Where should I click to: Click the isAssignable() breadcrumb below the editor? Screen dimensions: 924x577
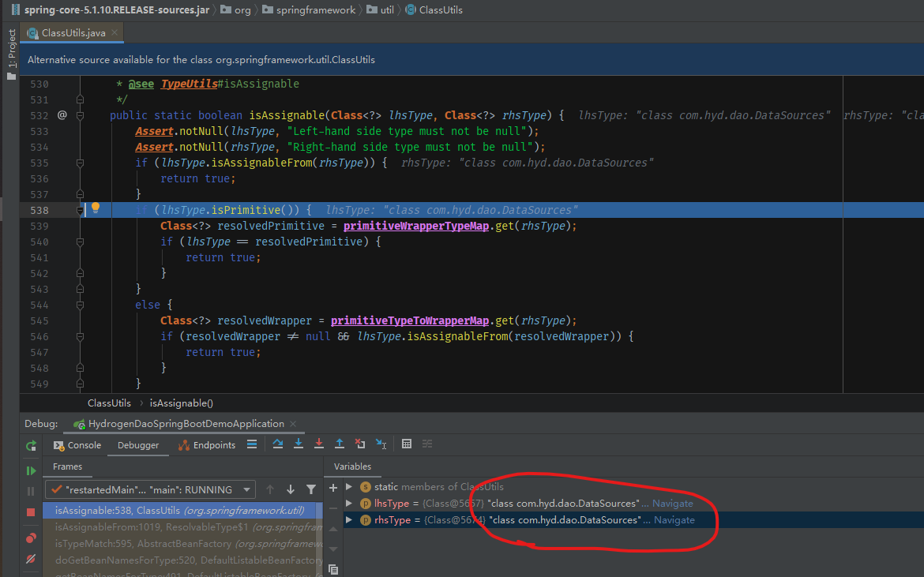pos(182,403)
